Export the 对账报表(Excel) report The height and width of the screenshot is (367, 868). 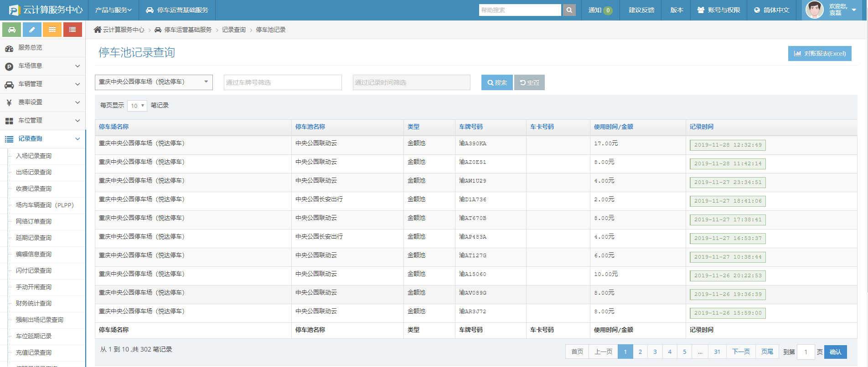(819, 53)
